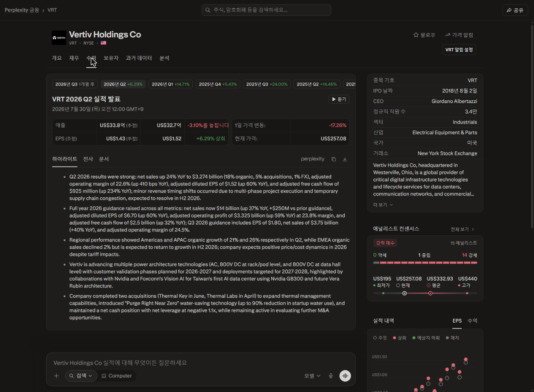The width and height of the screenshot is (534, 392).
Task: Click the share arrow icon in the top-right button
Action: coord(509,10)
